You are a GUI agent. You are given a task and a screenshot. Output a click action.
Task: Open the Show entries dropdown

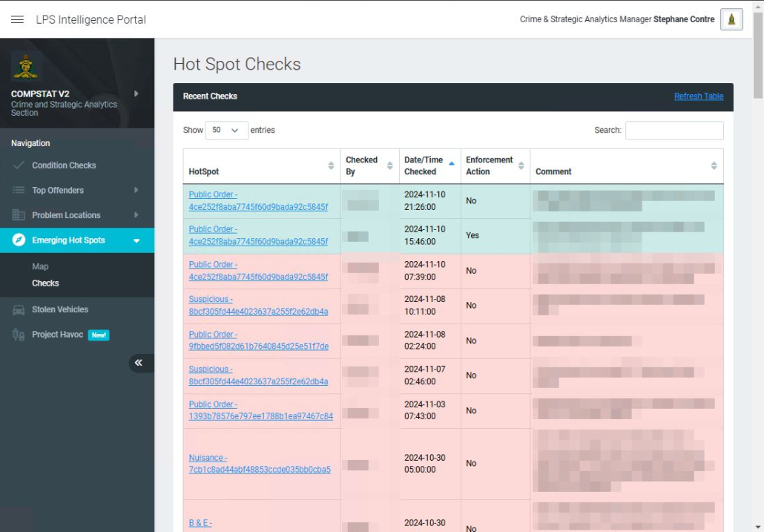(x=226, y=130)
